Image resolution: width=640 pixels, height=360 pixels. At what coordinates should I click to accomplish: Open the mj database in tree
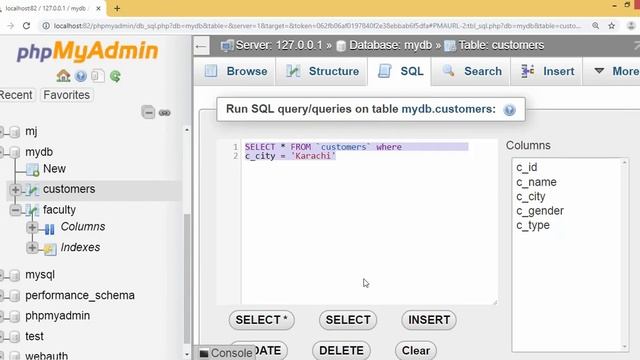tap(31, 131)
